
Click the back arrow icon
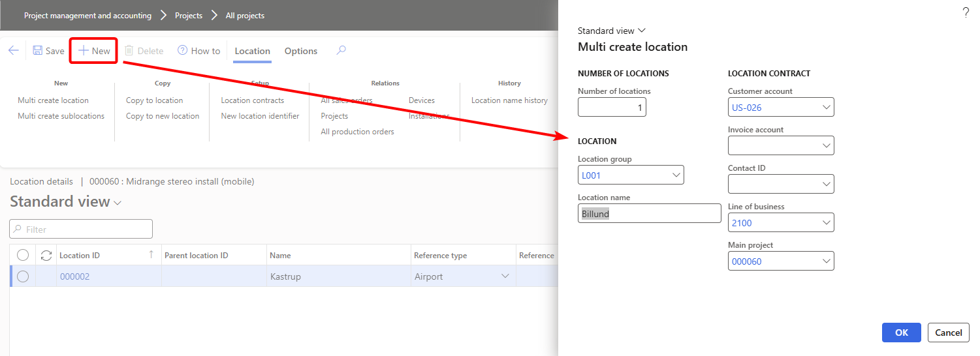point(14,51)
